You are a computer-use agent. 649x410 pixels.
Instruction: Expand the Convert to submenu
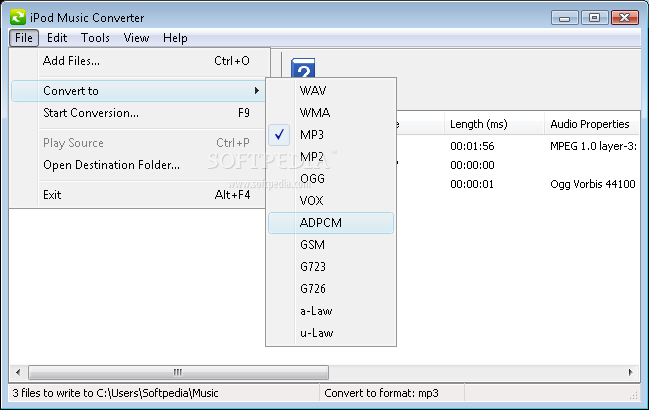140,91
